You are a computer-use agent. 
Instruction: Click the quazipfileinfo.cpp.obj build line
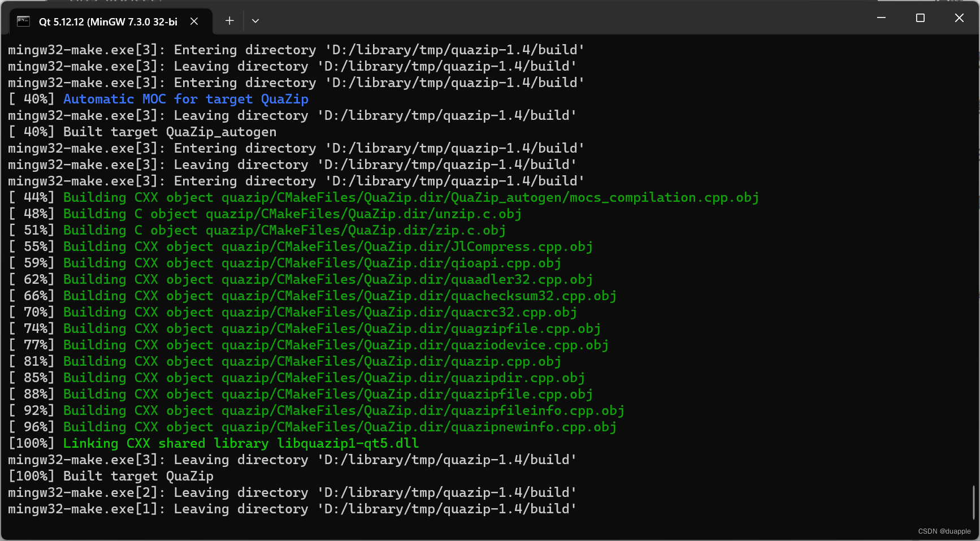point(316,410)
